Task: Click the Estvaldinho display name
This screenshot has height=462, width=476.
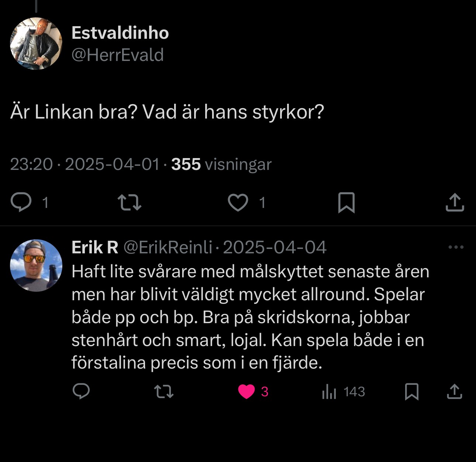Action: [120, 33]
